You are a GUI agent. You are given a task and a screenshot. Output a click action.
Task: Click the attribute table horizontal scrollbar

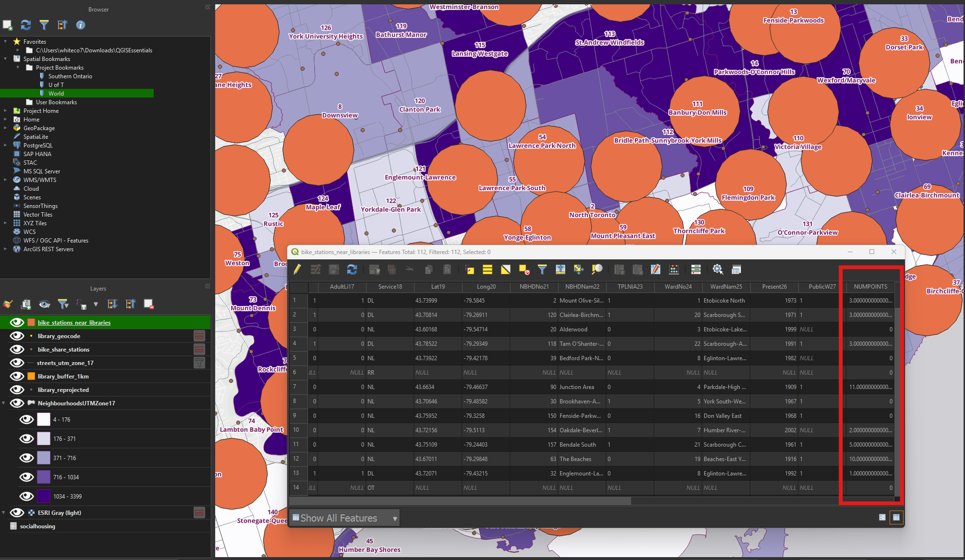pyautogui.click(x=460, y=501)
